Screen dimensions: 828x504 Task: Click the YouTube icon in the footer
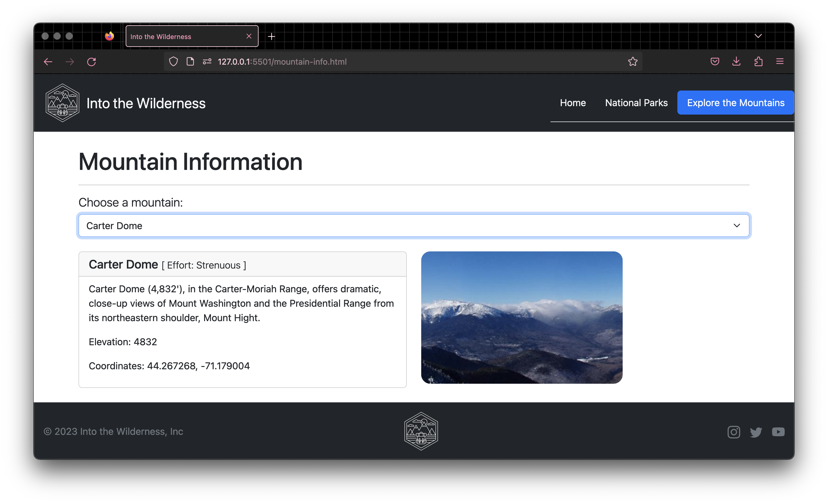coord(778,432)
